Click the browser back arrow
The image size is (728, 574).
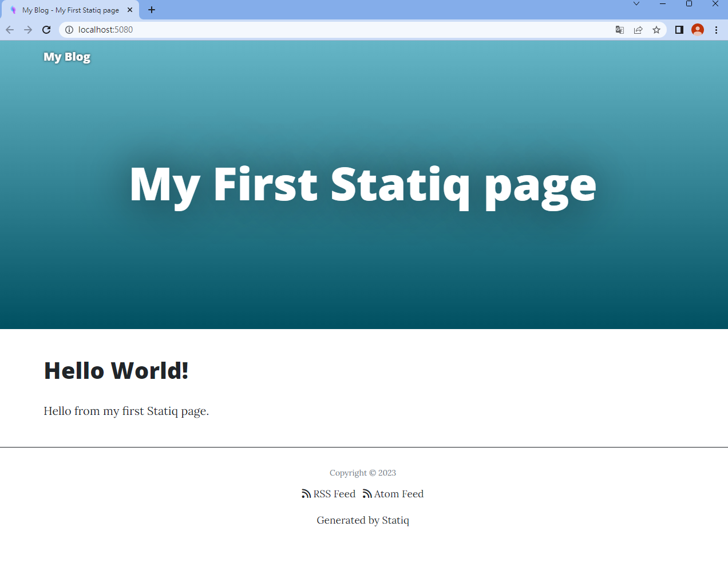click(10, 30)
